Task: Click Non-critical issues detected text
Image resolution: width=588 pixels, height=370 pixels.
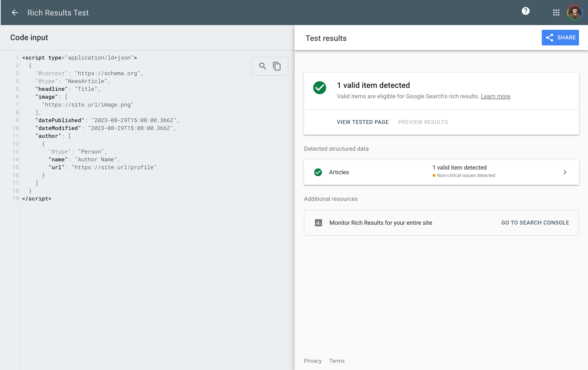Action: tap(466, 175)
